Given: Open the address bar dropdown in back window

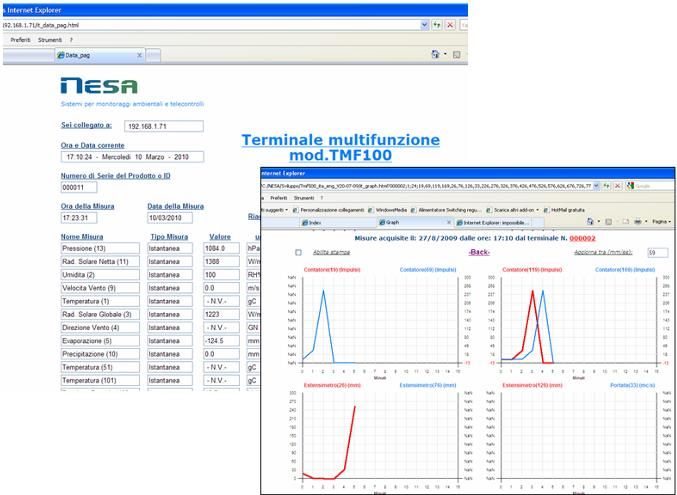Looking at the screenshot, I should (424, 25).
